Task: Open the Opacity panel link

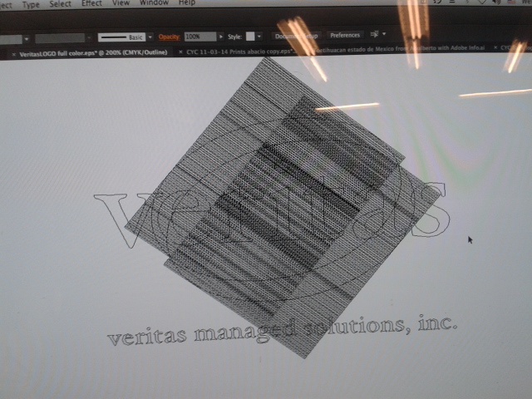Action: [169, 37]
